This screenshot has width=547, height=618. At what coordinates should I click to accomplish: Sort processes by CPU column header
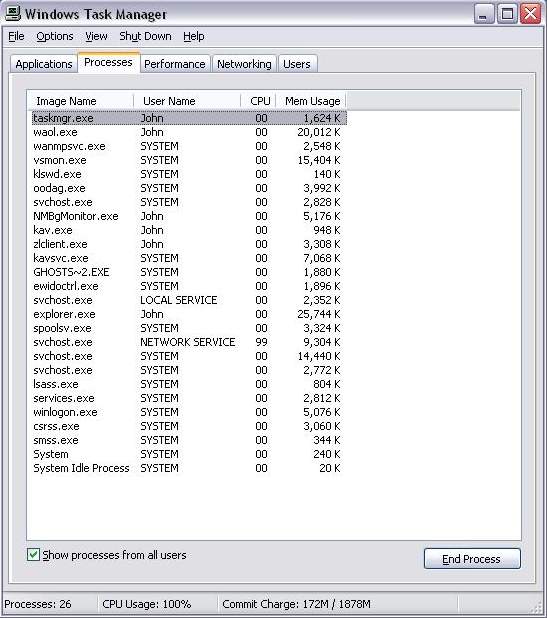[258, 101]
